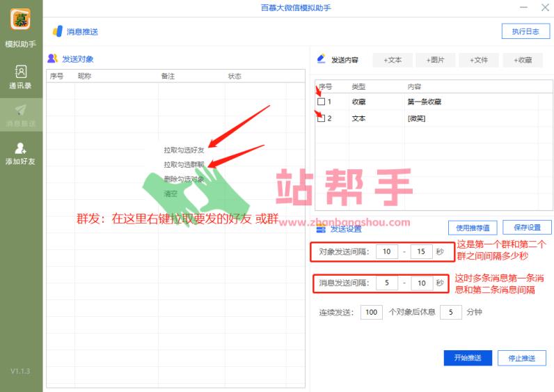Viewport: 554px width, 392px height.
Task: Open the 执行日志 log
Action: (x=525, y=31)
